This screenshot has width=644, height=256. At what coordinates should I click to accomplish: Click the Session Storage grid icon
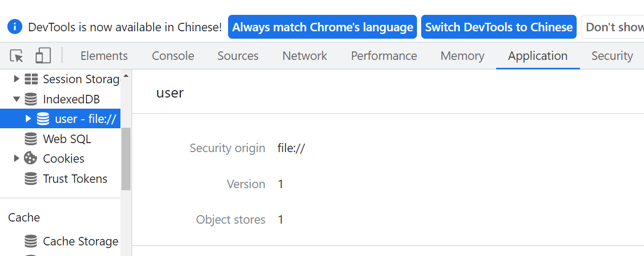pos(31,79)
